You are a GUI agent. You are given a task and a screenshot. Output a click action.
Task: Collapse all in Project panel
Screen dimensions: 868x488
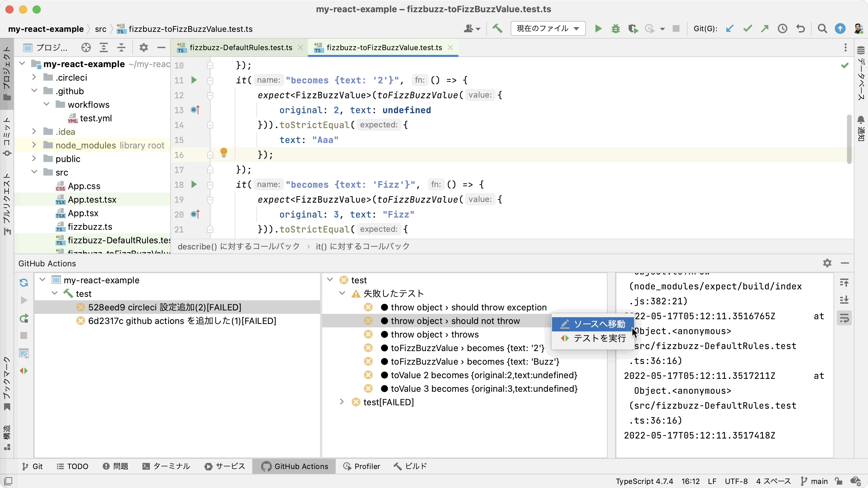coord(121,48)
